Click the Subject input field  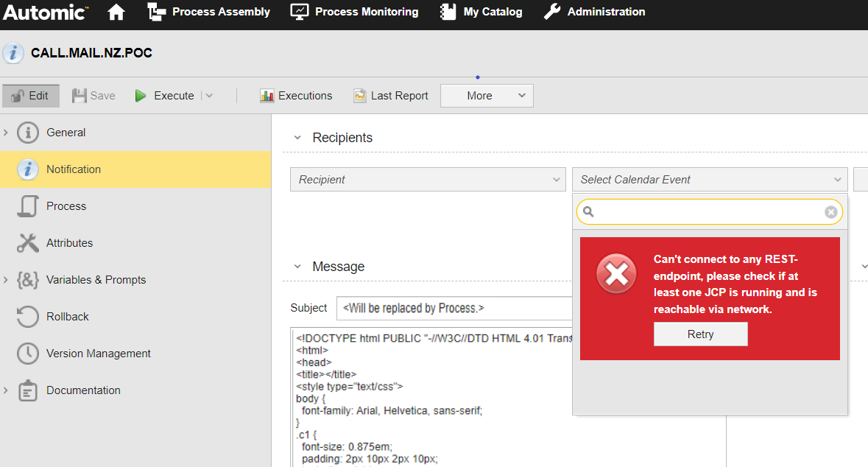[x=454, y=308]
